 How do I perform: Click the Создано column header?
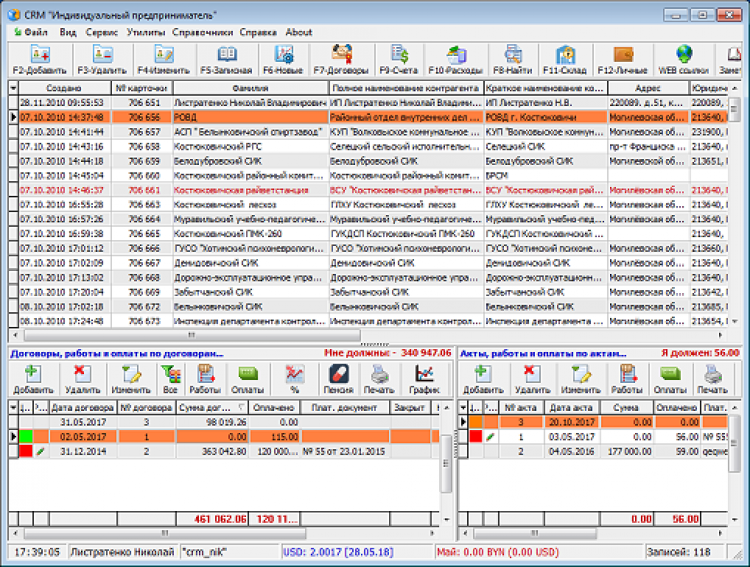[x=63, y=88]
